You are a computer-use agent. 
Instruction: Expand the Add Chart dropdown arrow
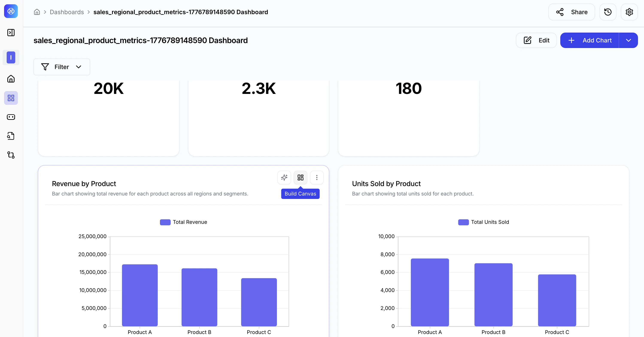click(629, 40)
